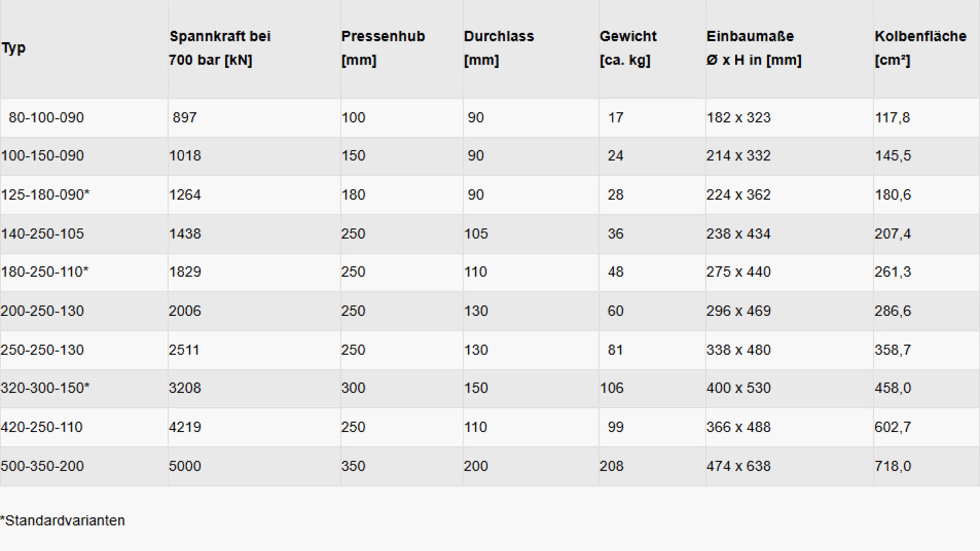Select type cell 80-100-090
This screenshot has width=980, height=551.
(46, 117)
